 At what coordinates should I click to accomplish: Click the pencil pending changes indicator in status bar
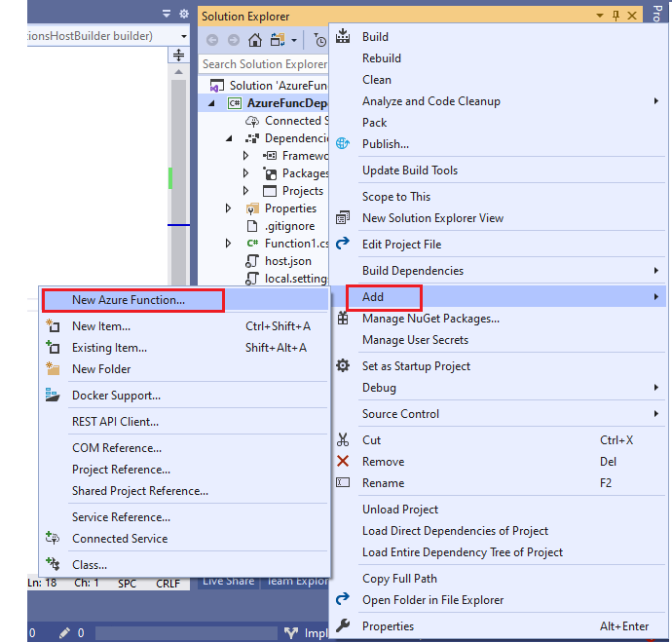(64, 632)
